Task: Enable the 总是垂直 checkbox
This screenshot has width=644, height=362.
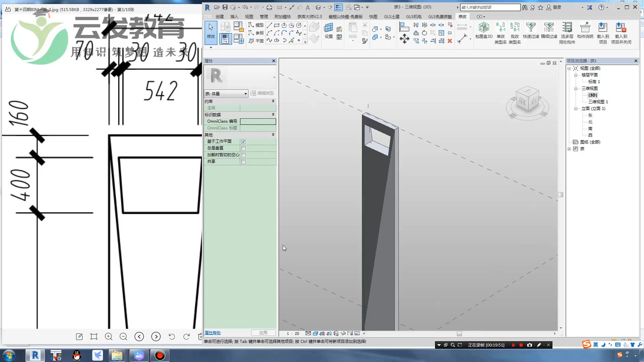Action: pyautogui.click(x=243, y=148)
